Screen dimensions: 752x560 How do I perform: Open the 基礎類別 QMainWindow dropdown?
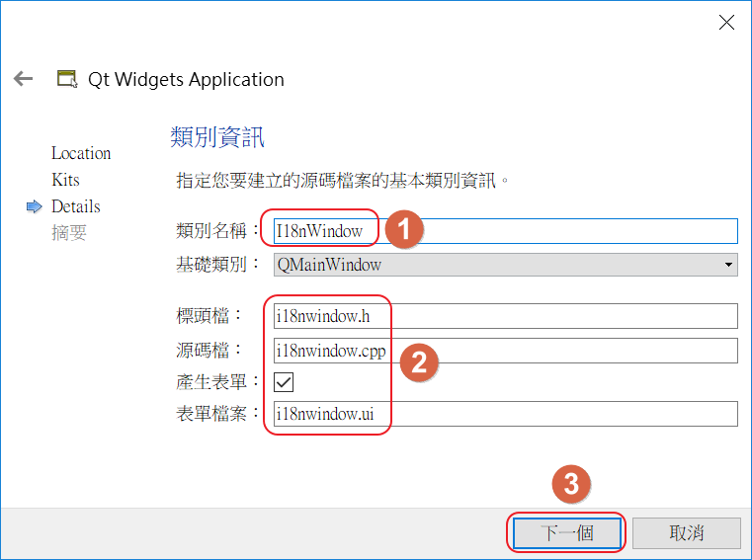(506, 265)
